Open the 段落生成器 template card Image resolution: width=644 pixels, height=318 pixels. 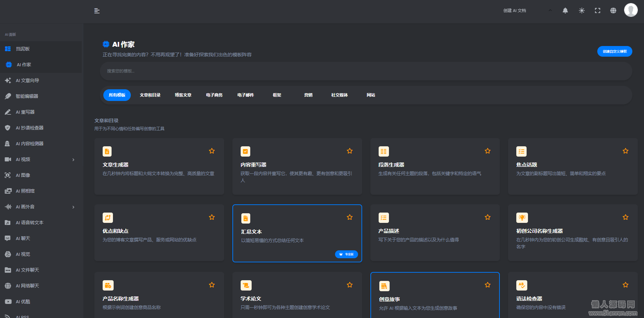click(435, 167)
